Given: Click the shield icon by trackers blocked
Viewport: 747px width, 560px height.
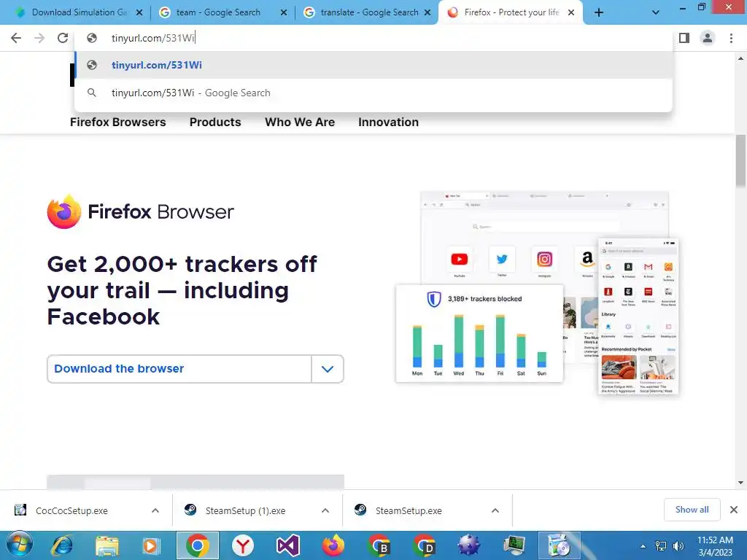Looking at the screenshot, I should click(x=433, y=299).
